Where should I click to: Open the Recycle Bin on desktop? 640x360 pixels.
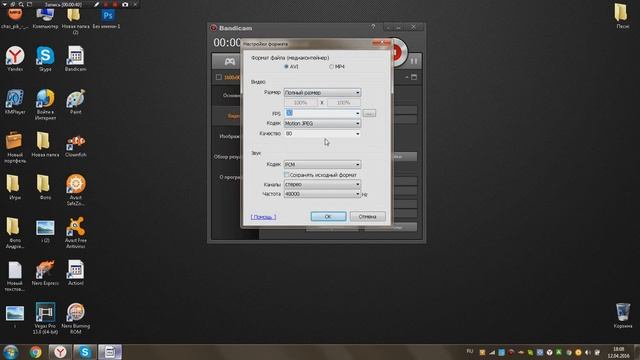point(622,316)
